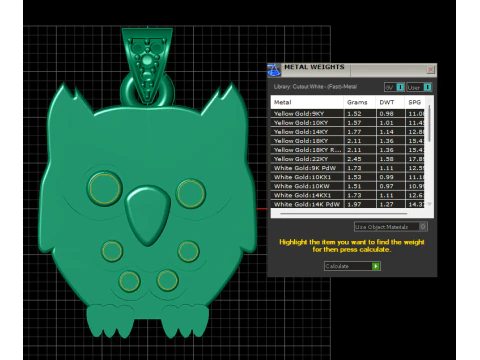Click the horizontal scrollbar under metal list

point(344,213)
